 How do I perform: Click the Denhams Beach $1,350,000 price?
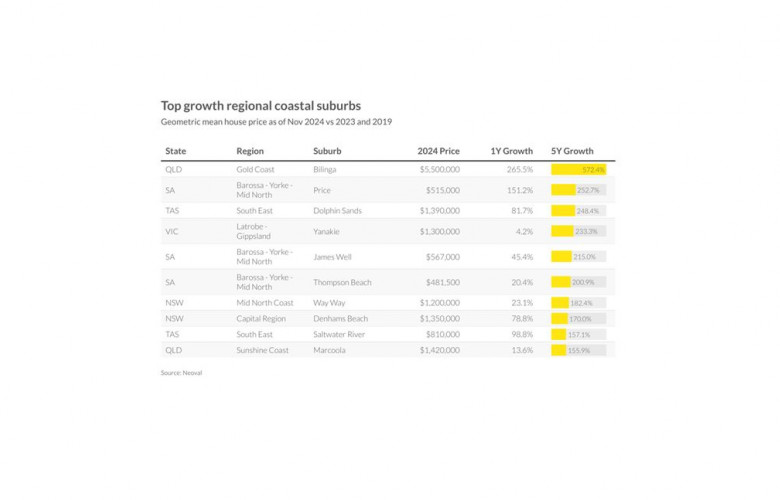tap(440, 318)
